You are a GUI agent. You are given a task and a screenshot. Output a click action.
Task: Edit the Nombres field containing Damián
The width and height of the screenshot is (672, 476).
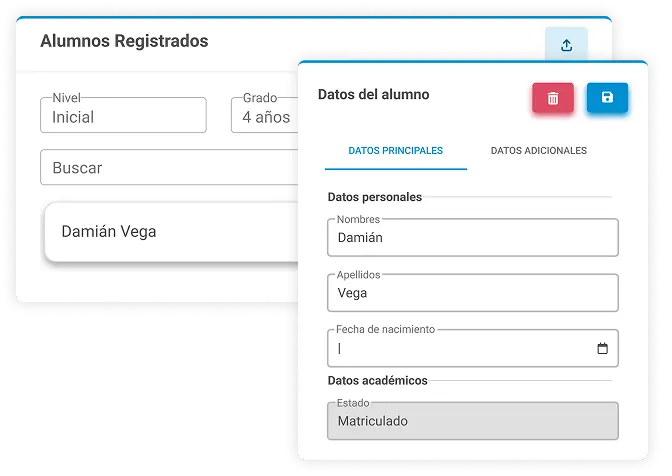coord(473,237)
